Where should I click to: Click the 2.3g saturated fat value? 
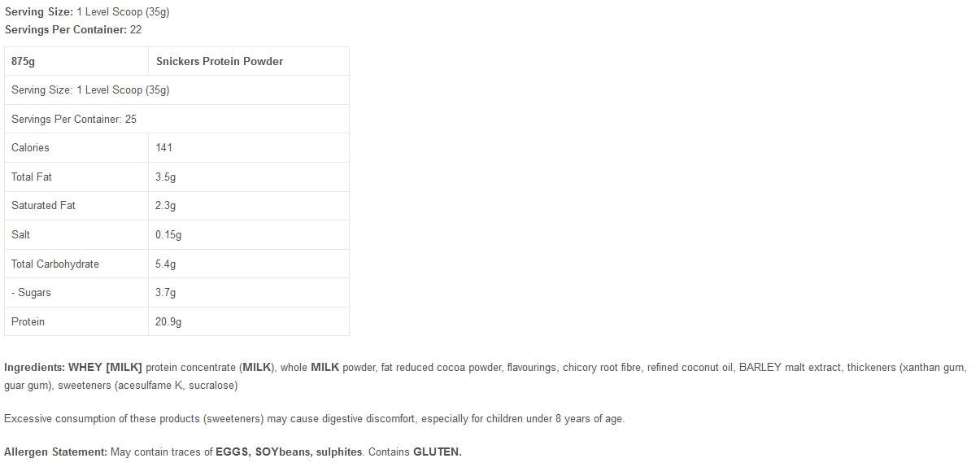point(166,205)
